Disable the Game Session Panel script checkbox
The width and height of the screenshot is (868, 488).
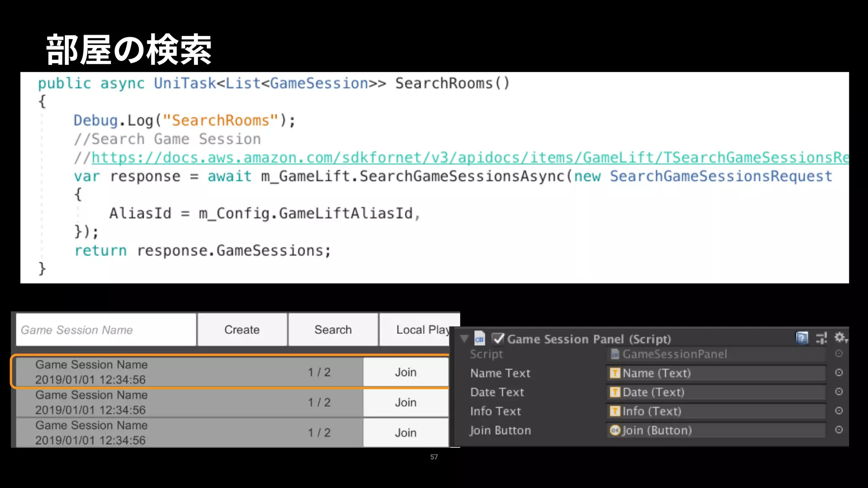click(498, 338)
